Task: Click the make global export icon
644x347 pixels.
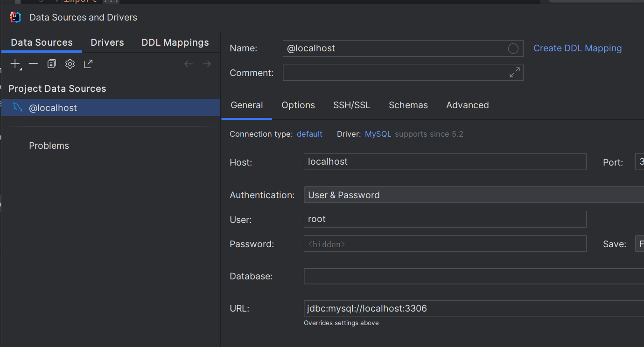Action: coord(88,64)
